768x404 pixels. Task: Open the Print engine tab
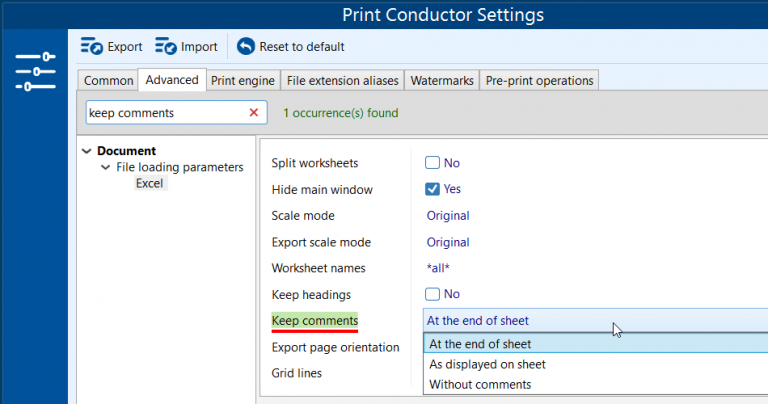tap(242, 81)
